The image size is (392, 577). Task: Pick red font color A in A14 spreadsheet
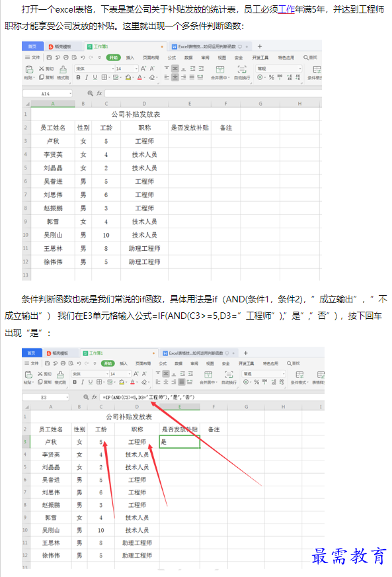click(141, 77)
